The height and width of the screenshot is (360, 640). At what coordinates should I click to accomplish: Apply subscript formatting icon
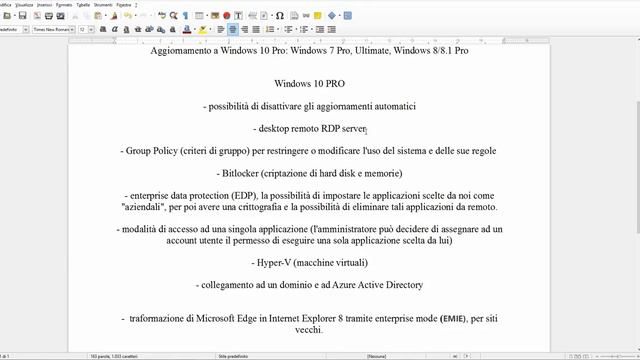pyautogui.click(x=161, y=29)
